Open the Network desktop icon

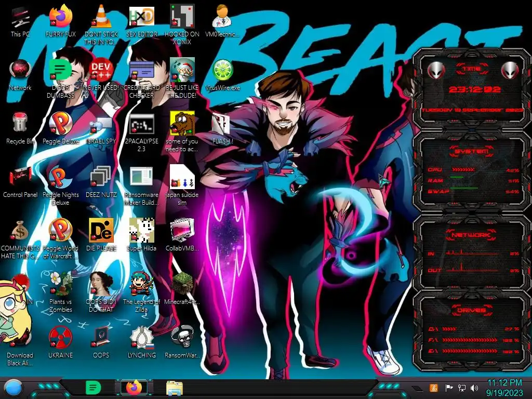click(20, 70)
